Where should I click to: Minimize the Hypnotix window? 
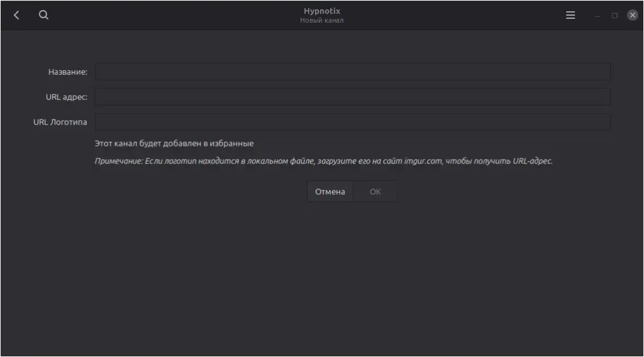click(x=597, y=16)
